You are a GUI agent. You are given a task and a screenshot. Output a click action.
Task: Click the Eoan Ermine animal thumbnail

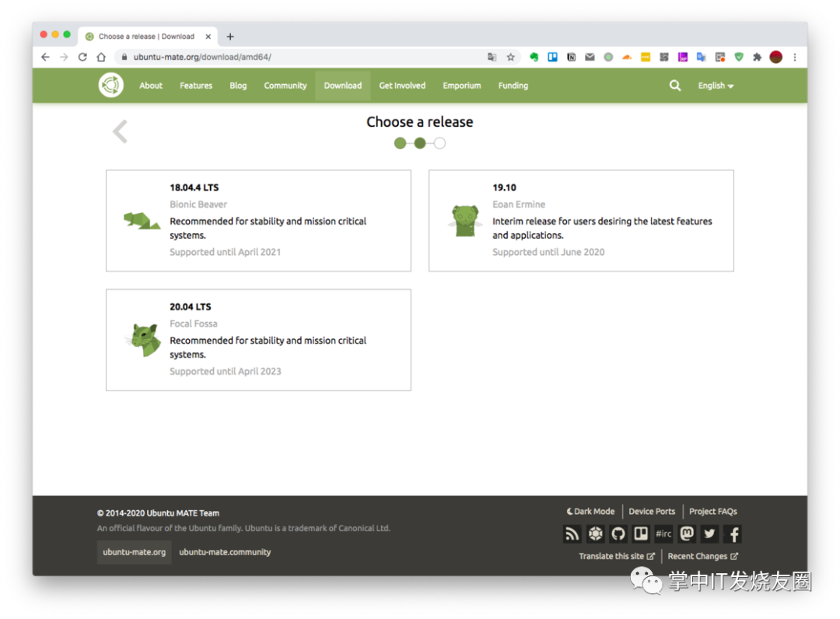click(x=465, y=221)
